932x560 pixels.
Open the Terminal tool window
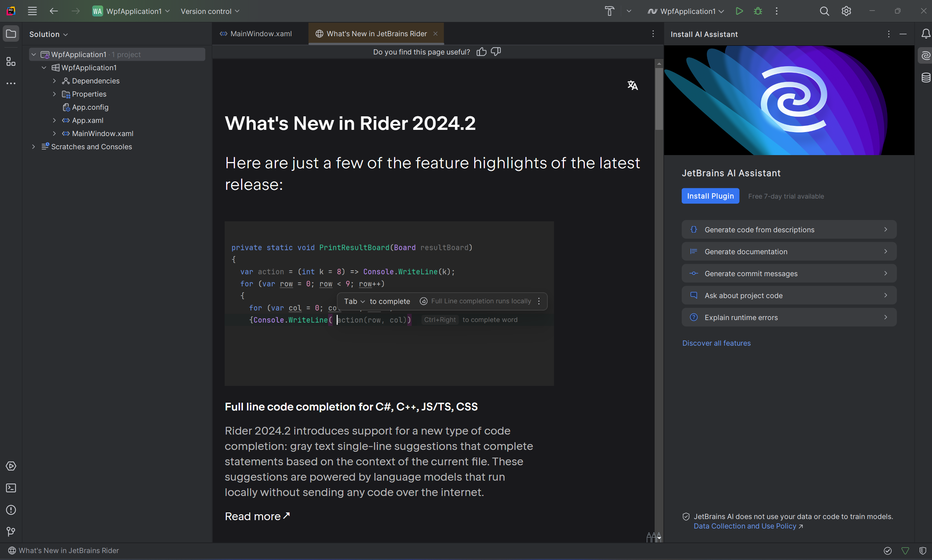(11, 488)
